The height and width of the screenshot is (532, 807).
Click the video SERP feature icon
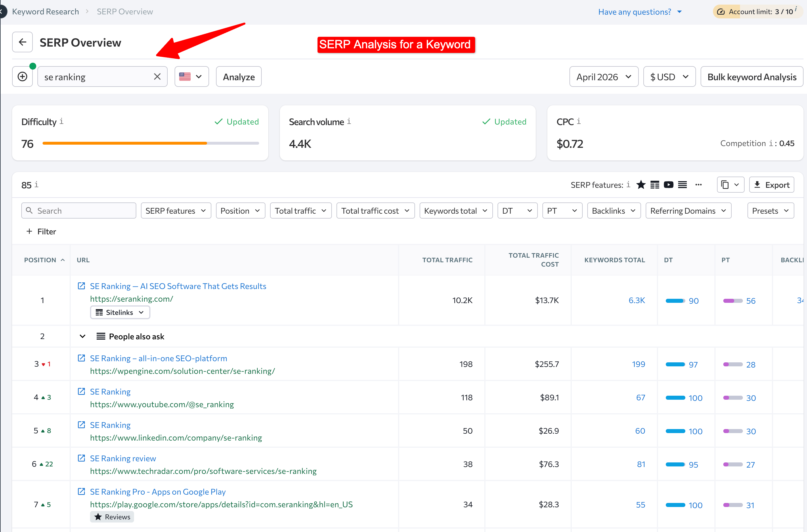coord(668,185)
